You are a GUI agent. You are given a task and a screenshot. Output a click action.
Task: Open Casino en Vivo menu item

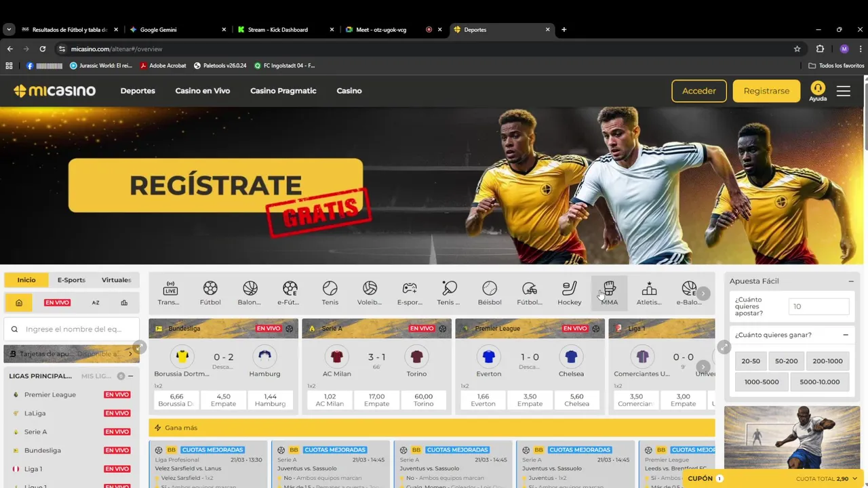pyautogui.click(x=203, y=91)
